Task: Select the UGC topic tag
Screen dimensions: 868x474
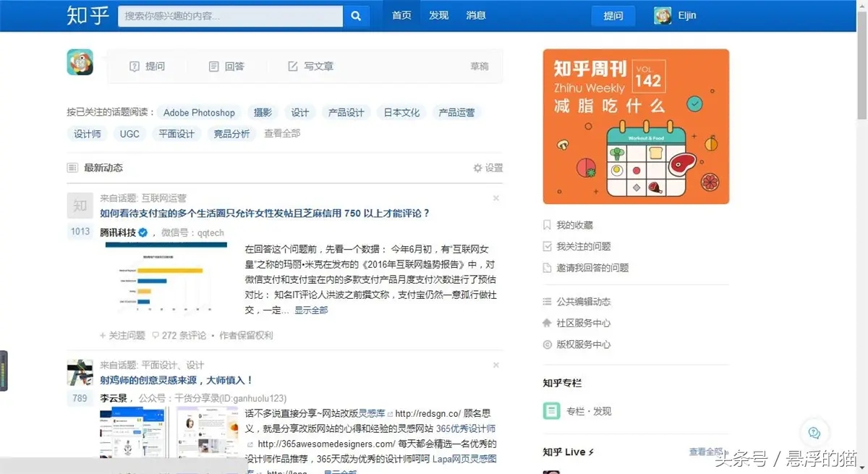Action: 129,134
